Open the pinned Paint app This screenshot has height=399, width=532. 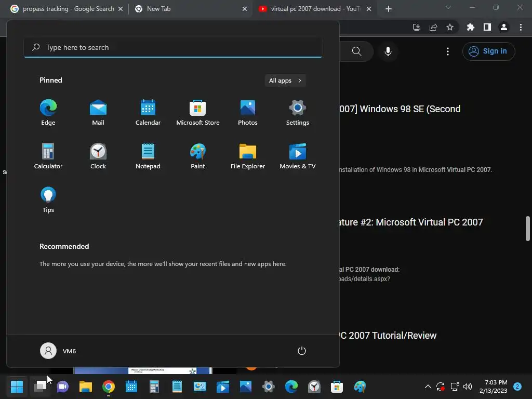coord(198,156)
